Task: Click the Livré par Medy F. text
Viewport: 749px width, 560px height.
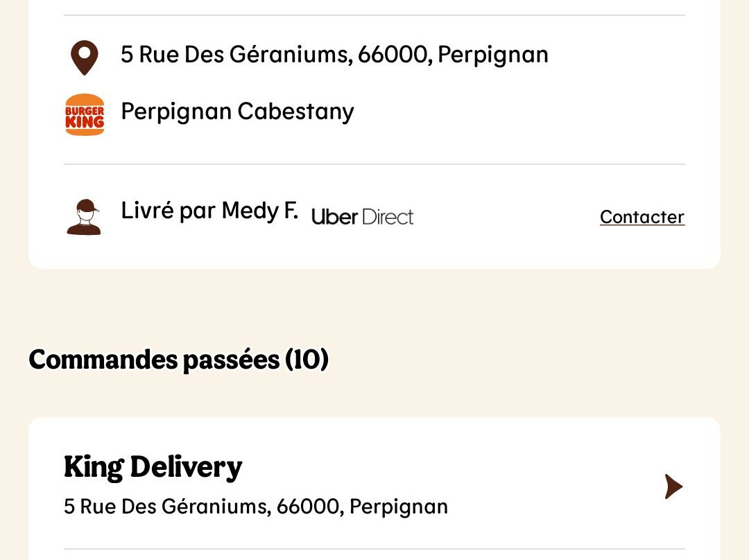Action: click(209, 211)
